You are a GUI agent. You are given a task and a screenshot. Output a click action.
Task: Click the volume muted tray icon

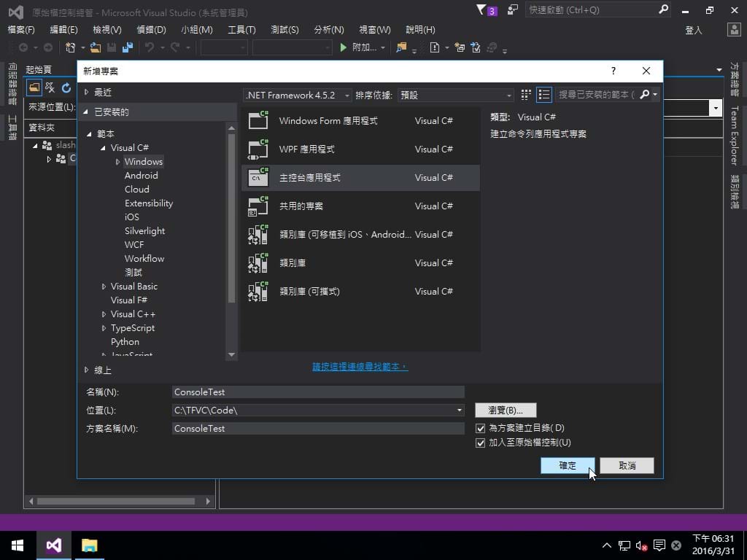641,545
